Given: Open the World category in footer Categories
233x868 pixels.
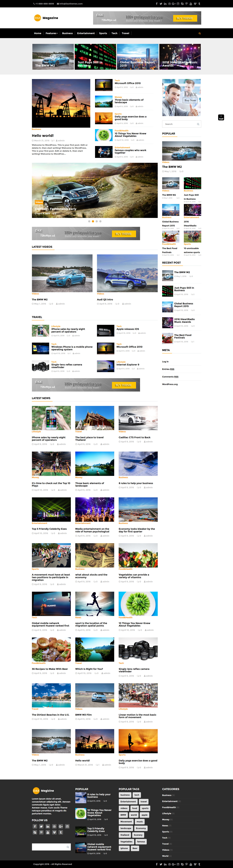Looking at the screenshot, I should [x=165, y=856].
